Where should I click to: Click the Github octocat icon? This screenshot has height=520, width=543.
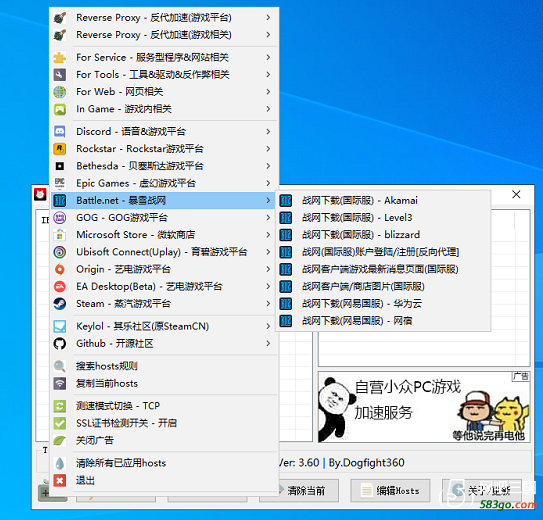pyautogui.click(x=60, y=343)
